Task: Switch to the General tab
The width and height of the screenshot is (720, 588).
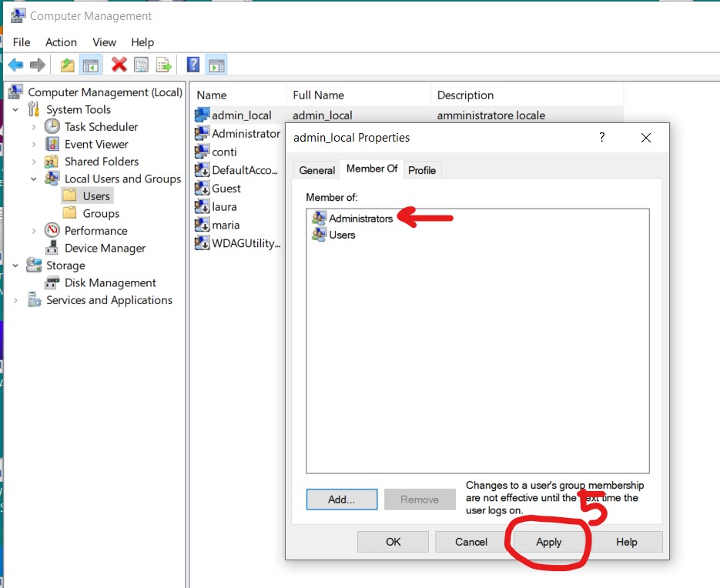Action: click(317, 170)
